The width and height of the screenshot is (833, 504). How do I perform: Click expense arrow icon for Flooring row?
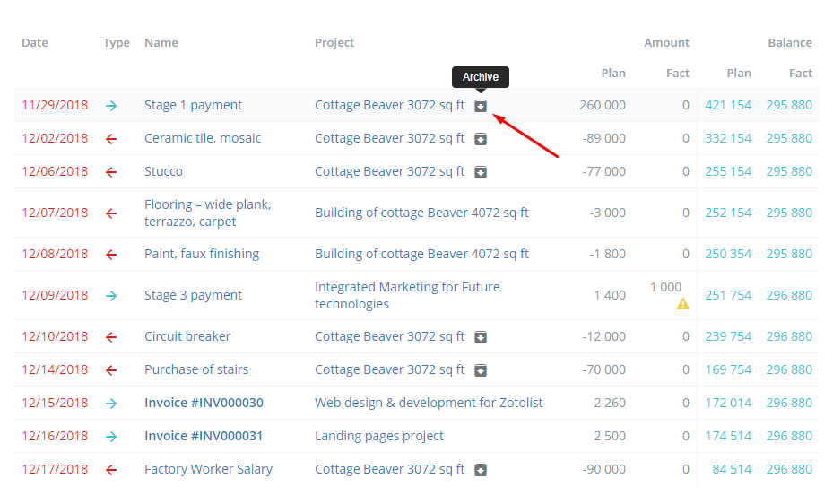point(111,213)
